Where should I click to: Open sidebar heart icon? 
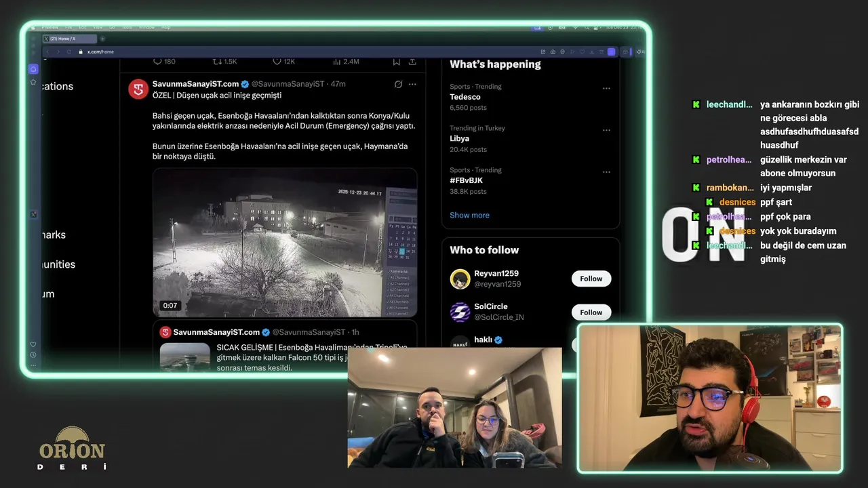click(33, 344)
